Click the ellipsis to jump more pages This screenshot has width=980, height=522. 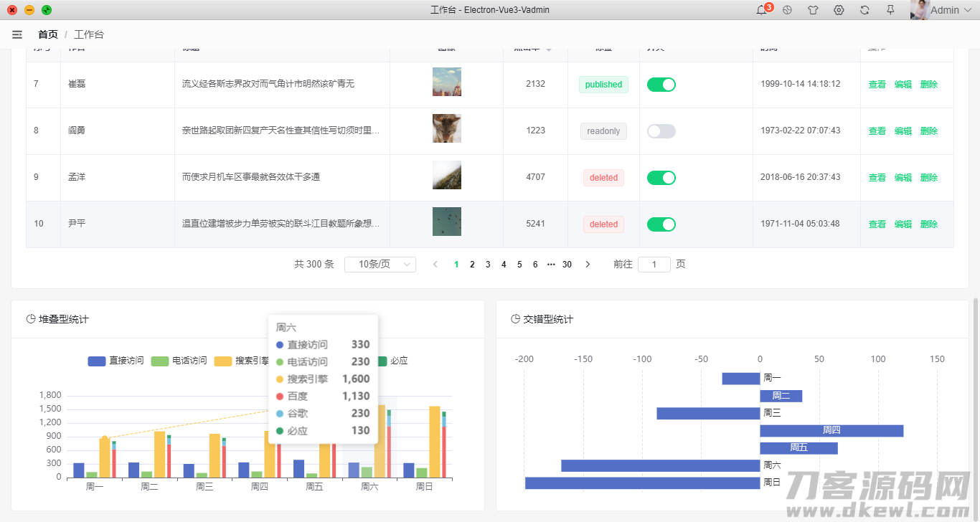[551, 265]
